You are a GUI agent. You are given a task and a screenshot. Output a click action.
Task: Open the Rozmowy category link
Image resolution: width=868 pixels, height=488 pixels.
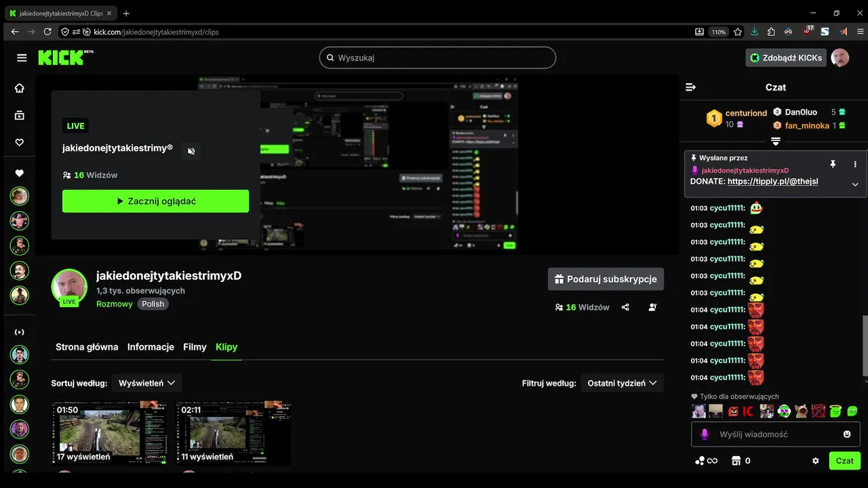coord(115,304)
